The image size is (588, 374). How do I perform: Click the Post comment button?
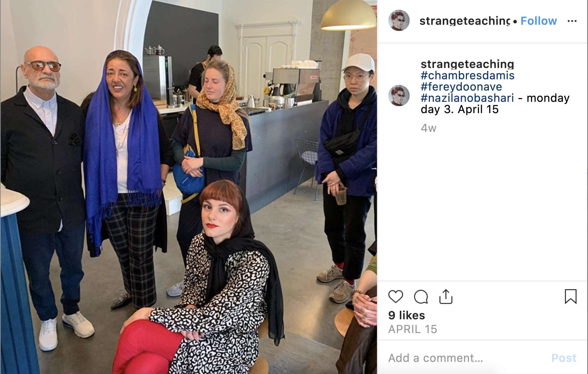point(564,358)
